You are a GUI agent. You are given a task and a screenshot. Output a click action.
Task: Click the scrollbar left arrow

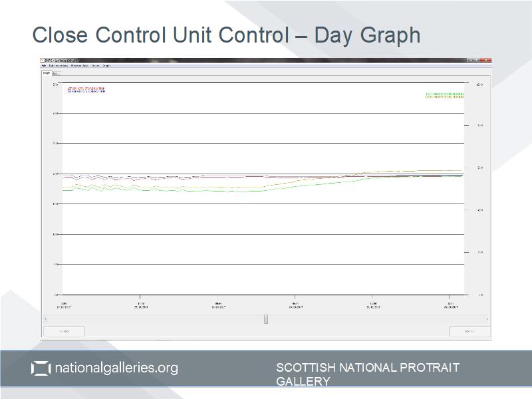45,319
